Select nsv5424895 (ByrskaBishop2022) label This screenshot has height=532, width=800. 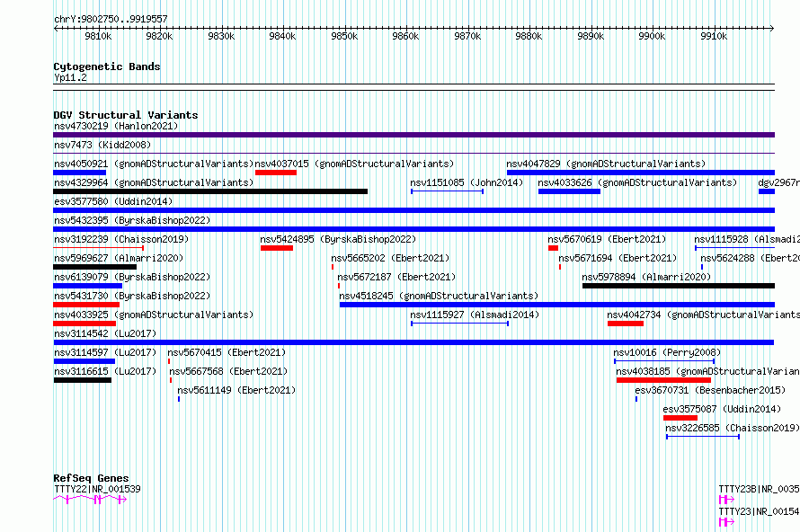click(x=338, y=239)
